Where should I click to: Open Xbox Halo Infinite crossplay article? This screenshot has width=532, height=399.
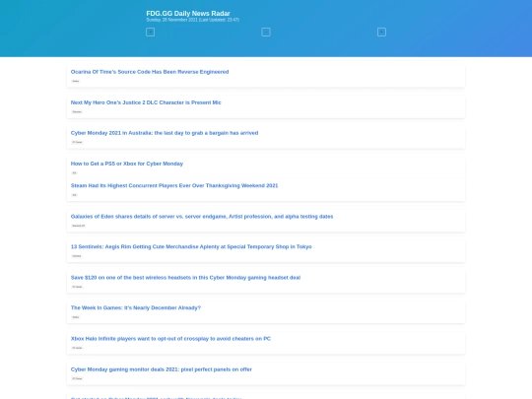pos(170,339)
